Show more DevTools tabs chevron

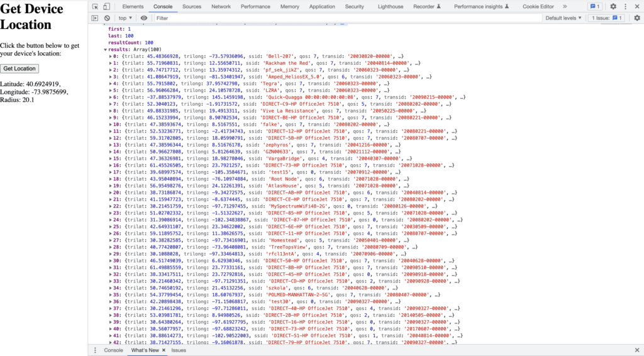click(564, 6)
